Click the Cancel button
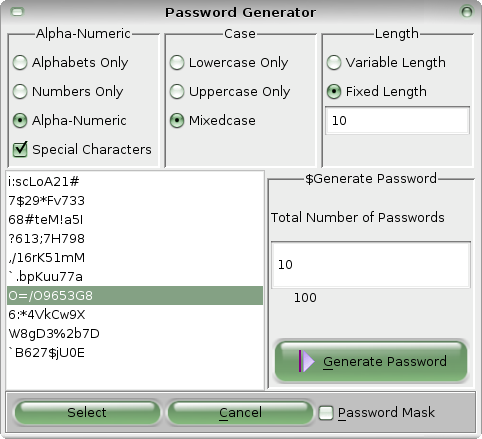Screen dimensions: 482x439 tap(240, 413)
